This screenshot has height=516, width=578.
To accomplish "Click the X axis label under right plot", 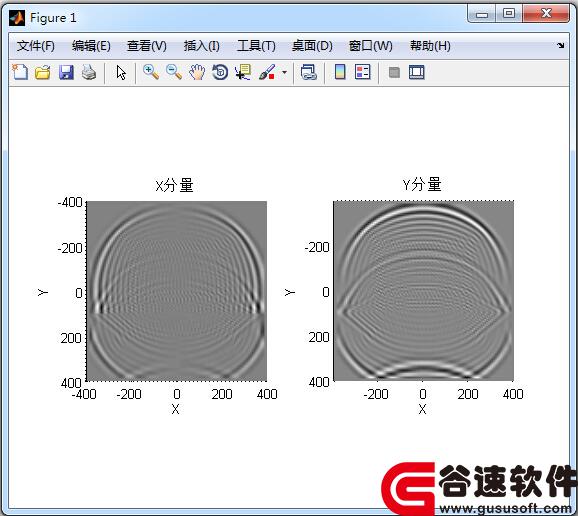I will coord(422,409).
